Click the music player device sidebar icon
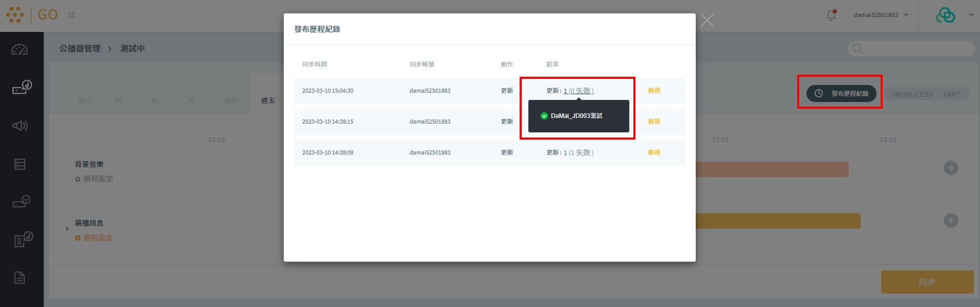This screenshot has width=980, height=307. pyautogui.click(x=22, y=87)
